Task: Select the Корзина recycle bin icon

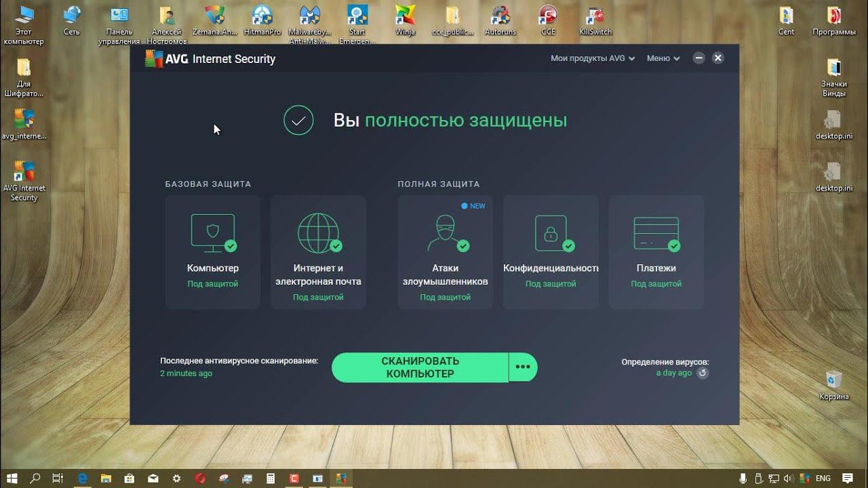Action: point(834,385)
